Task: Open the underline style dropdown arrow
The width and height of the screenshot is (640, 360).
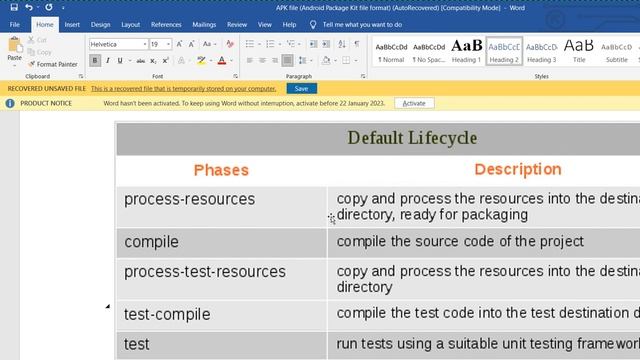Action: click(x=129, y=61)
